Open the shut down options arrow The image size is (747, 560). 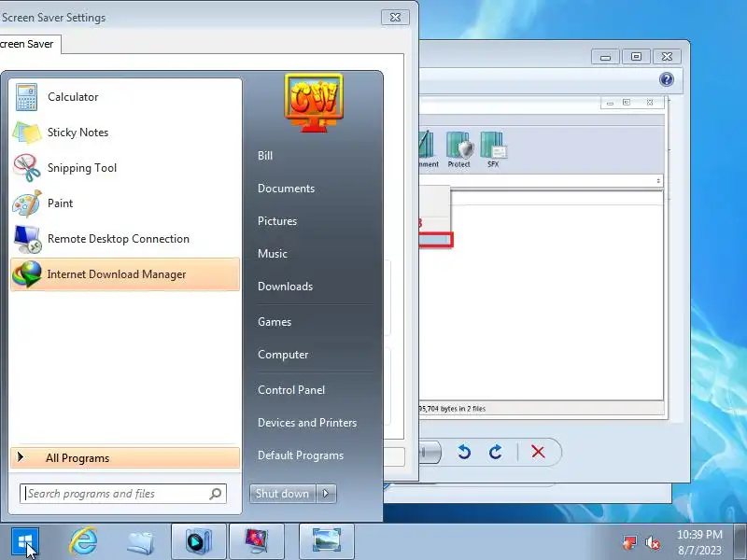[x=326, y=494]
